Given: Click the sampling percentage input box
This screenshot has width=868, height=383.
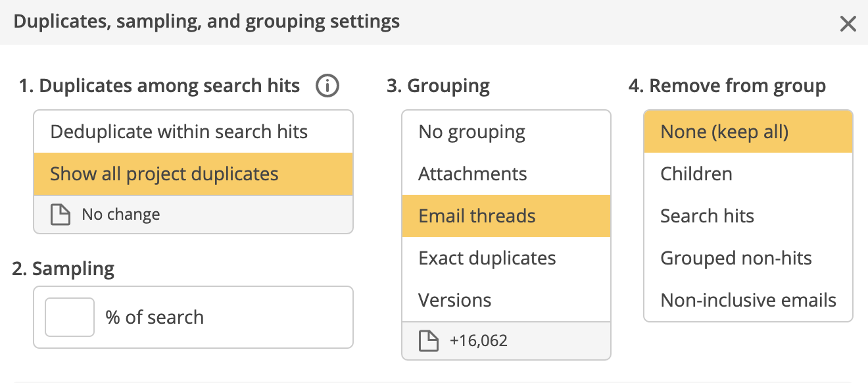Looking at the screenshot, I should coord(69,317).
